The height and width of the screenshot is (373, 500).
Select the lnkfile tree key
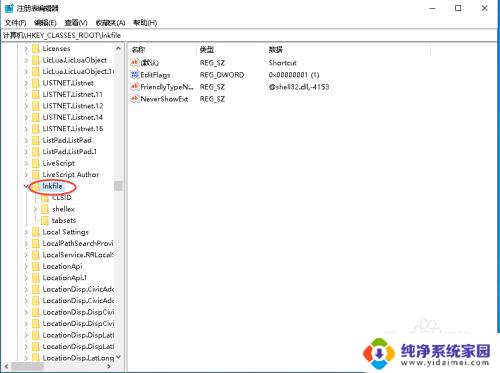(x=52, y=186)
